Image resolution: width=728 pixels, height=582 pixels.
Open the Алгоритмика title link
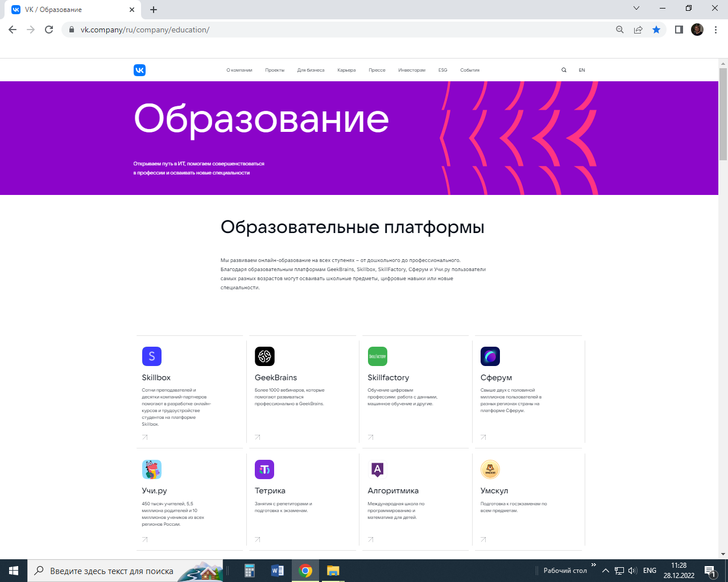click(x=393, y=490)
